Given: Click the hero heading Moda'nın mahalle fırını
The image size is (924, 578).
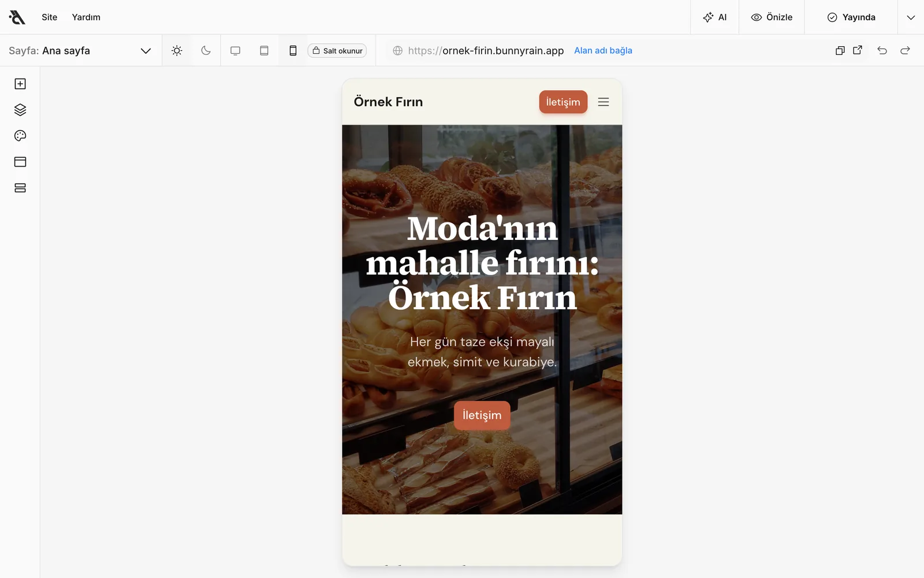Looking at the screenshot, I should (482, 263).
